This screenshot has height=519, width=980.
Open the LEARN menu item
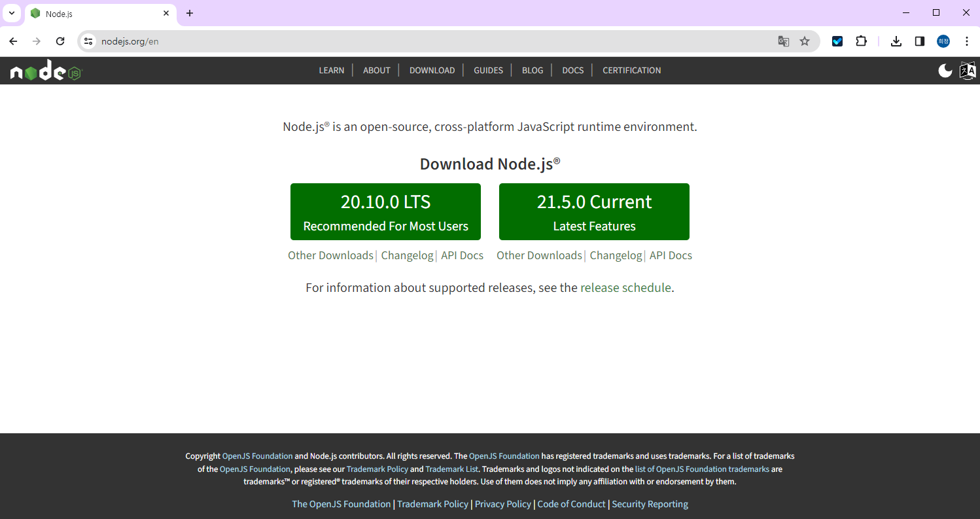click(332, 70)
